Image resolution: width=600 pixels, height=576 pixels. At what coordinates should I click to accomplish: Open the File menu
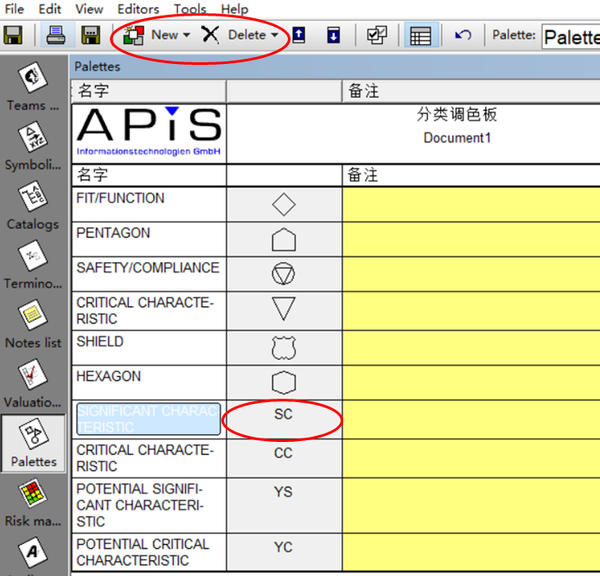pos(14,8)
